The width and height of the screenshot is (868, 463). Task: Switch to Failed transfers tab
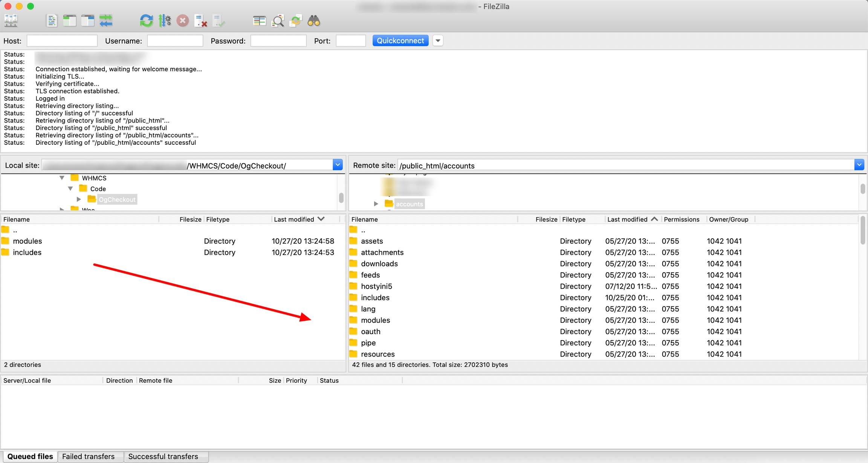click(88, 457)
